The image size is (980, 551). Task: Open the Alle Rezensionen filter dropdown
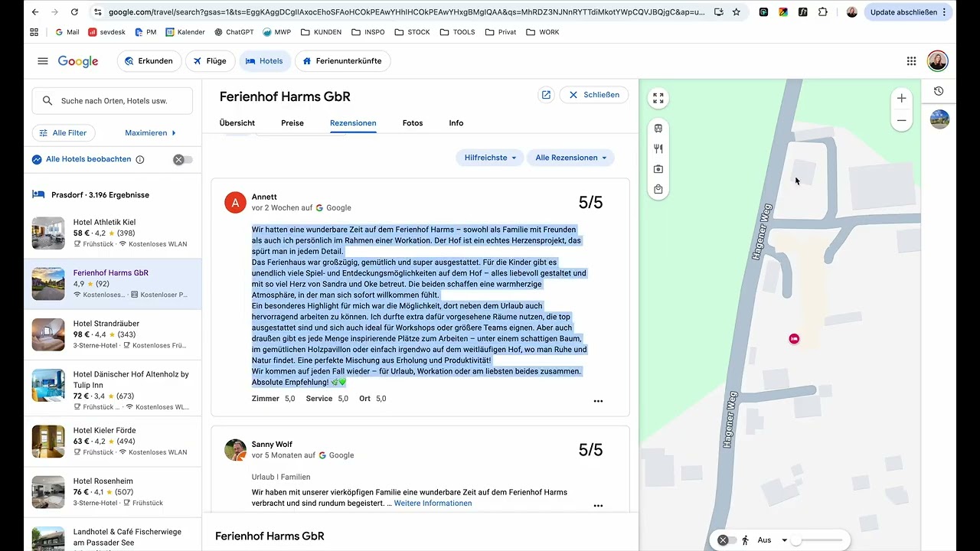click(571, 158)
